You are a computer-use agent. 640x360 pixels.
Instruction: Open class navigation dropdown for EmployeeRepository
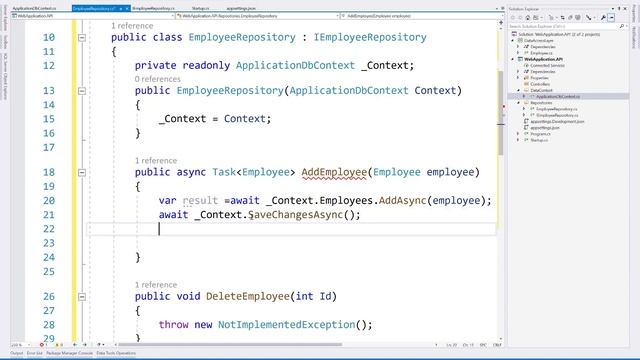pyautogui.click(x=258, y=16)
